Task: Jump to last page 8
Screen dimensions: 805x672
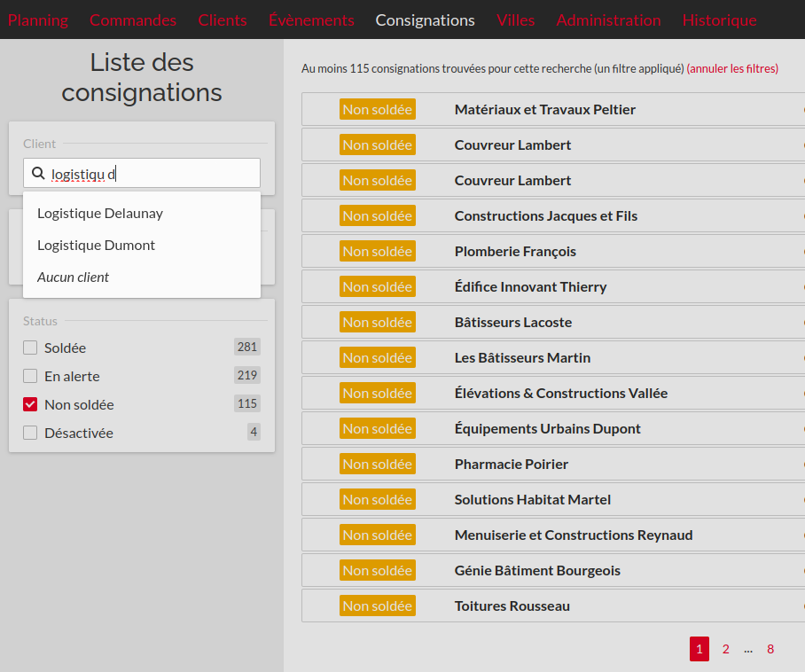Action: click(x=770, y=649)
